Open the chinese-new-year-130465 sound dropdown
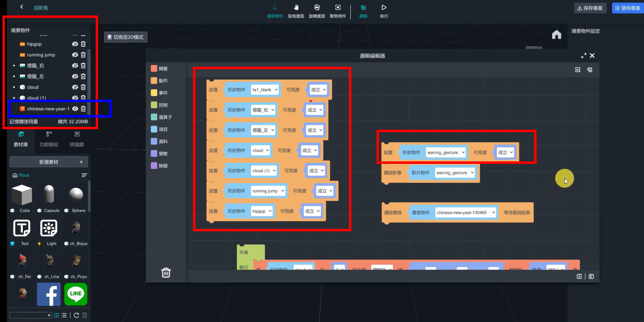Viewport: 644px width, 322px height. point(466,213)
